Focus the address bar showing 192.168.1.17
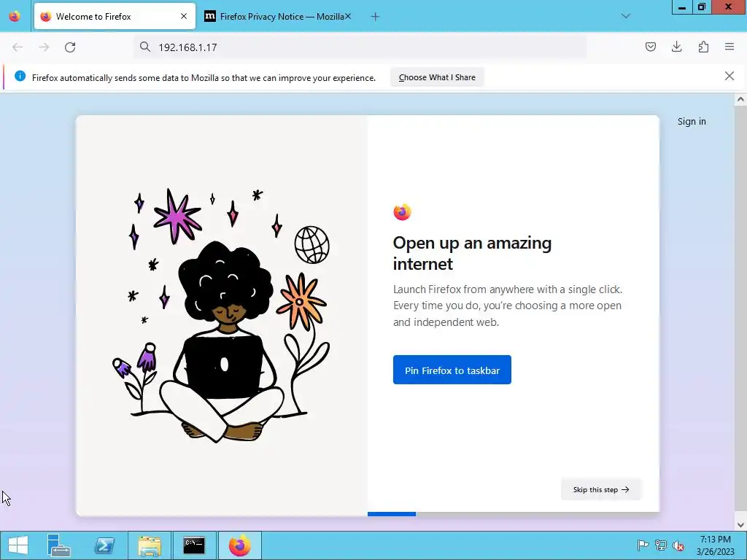This screenshot has width=747, height=560. click(360, 47)
